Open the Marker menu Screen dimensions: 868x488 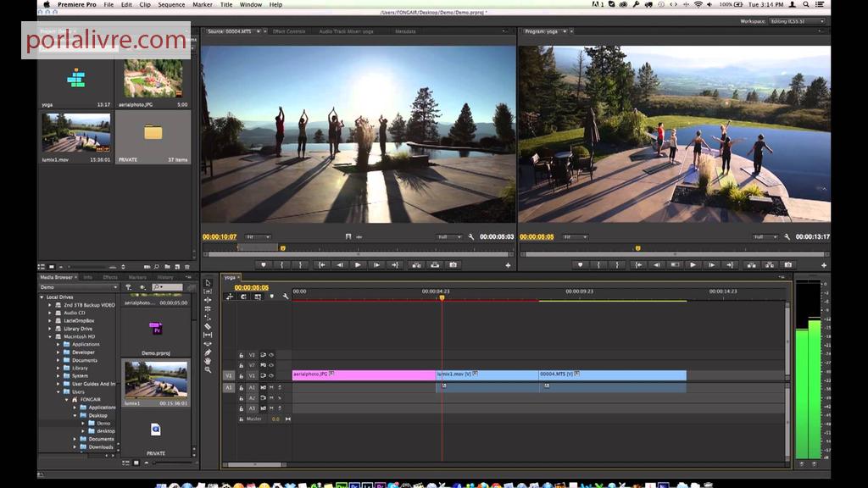pyautogui.click(x=203, y=4)
